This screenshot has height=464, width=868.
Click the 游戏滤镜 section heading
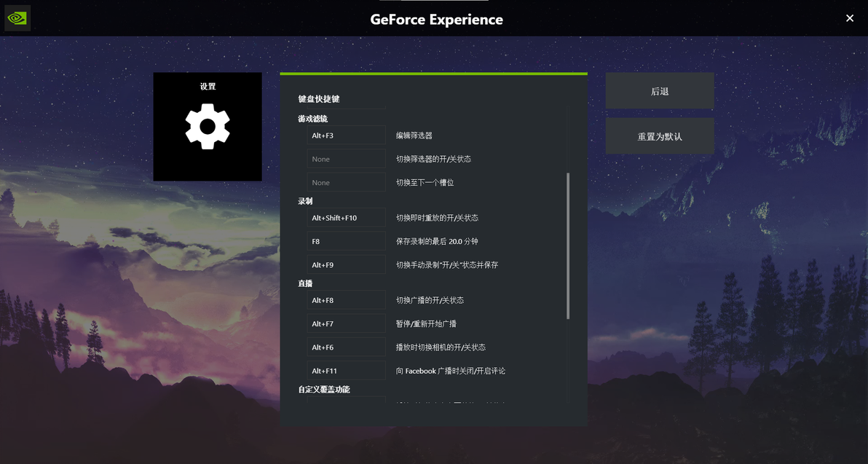(x=313, y=119)
